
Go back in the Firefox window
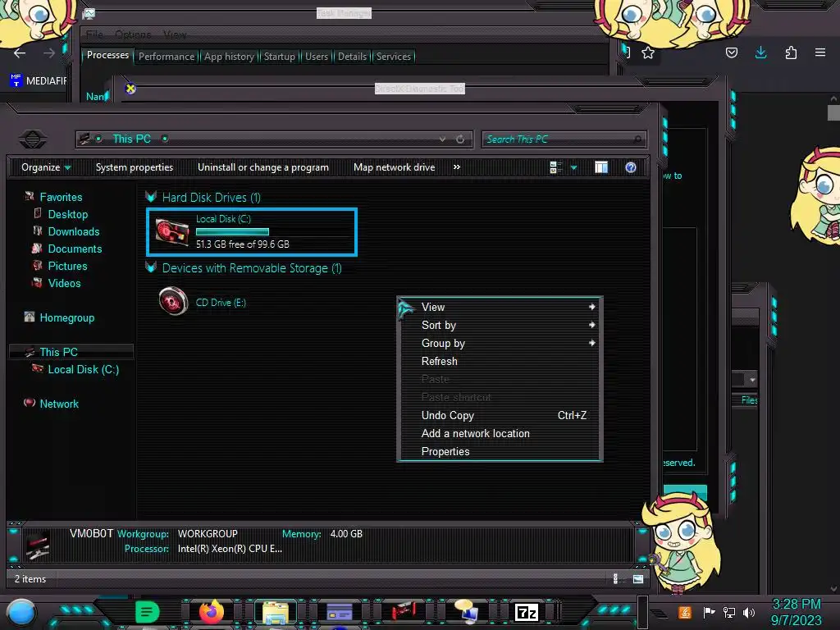coord(20,53)
